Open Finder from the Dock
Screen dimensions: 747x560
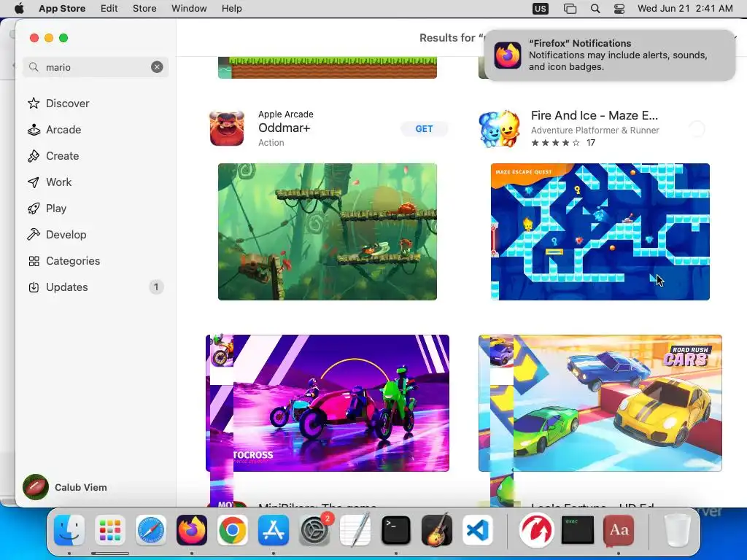pyautogui.click(x=69, y=530)
